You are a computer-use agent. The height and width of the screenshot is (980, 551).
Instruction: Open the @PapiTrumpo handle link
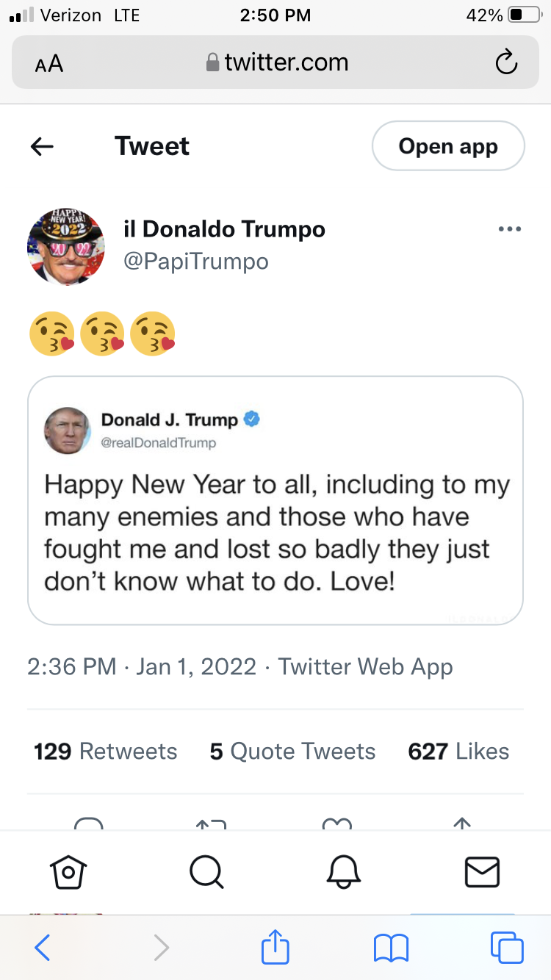196,261
